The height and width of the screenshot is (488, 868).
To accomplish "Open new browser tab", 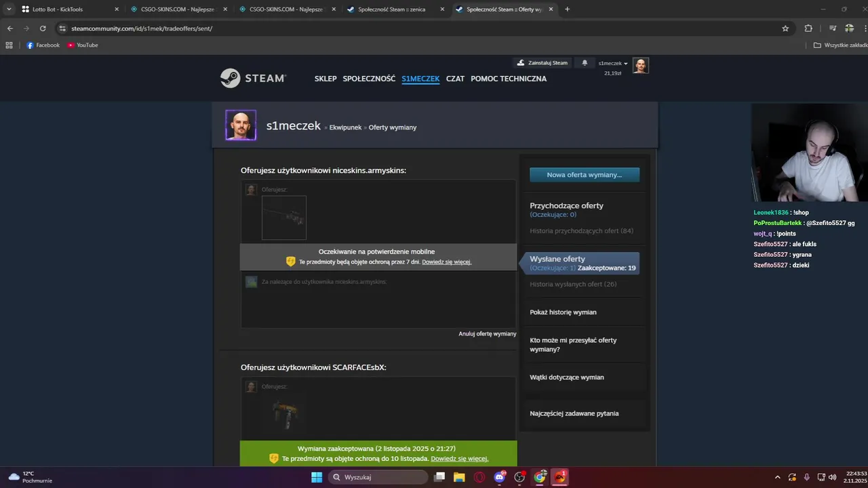I will point(568,9).
